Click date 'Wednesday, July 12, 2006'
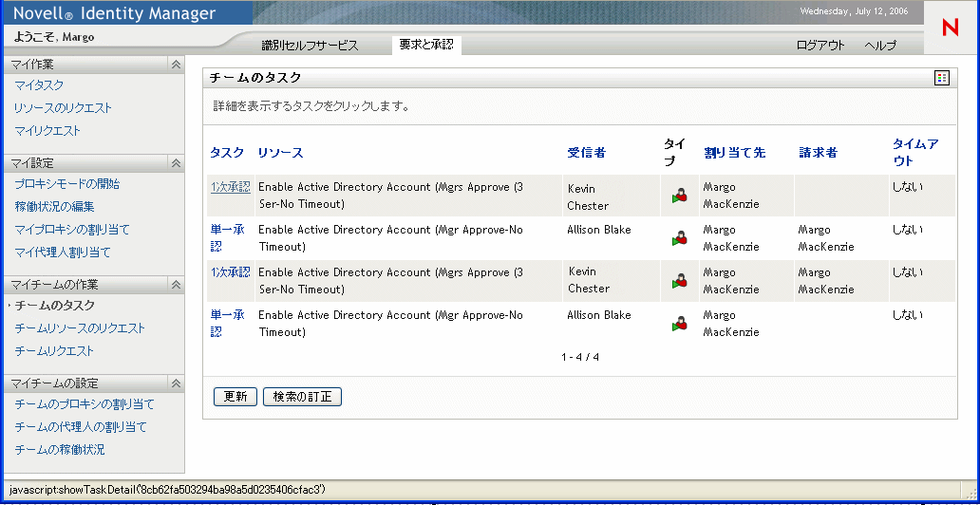 855,11
